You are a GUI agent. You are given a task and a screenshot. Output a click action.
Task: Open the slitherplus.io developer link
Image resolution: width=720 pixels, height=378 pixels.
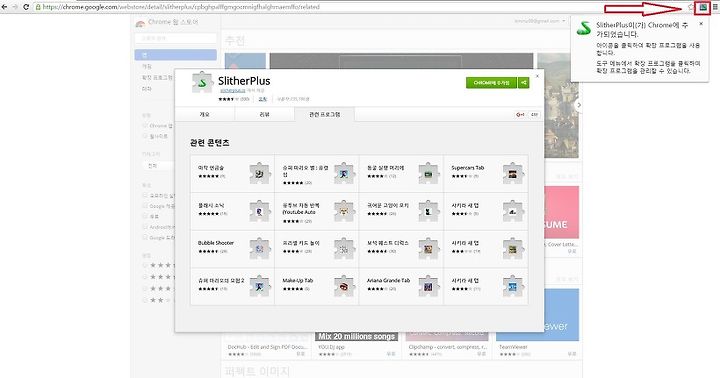[233, 91]
